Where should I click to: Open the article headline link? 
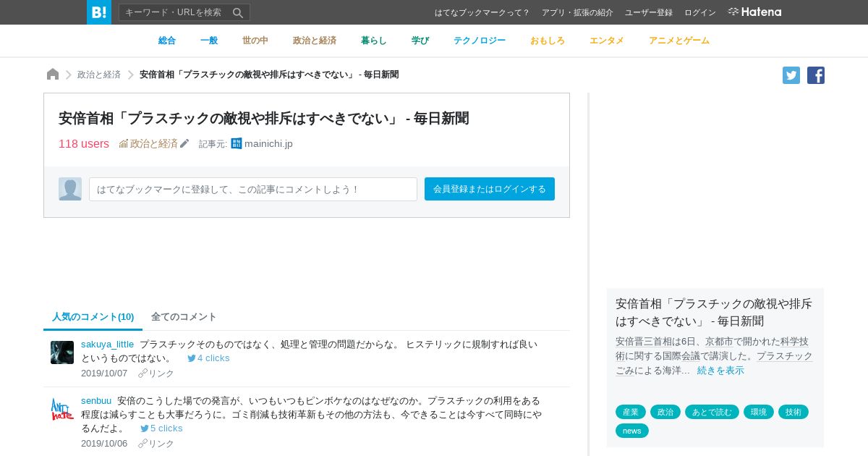pyautogui.click(x=264, y=118)
